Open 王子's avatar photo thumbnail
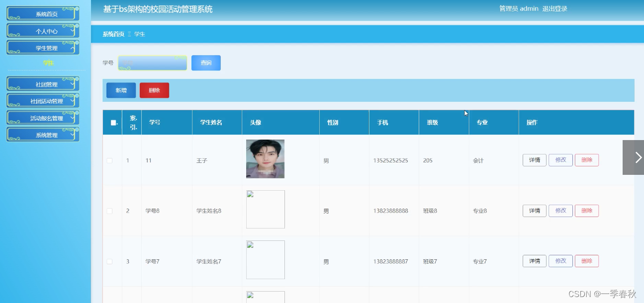The image size is (644, 303). 265,159
